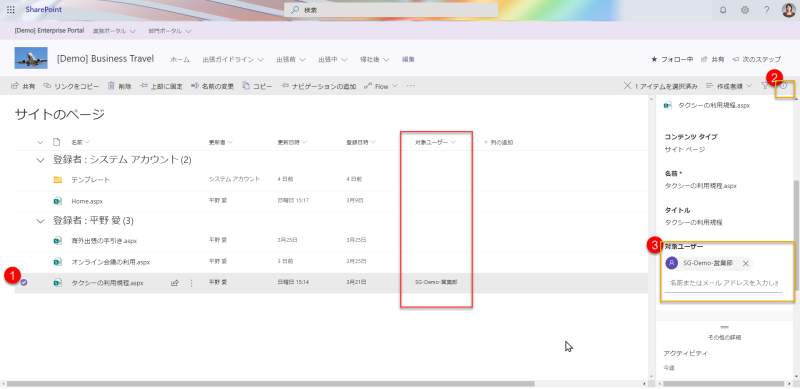Click the ナビゲーションの追加 command
Screen dimensions: 800x389
click(318, 86)
